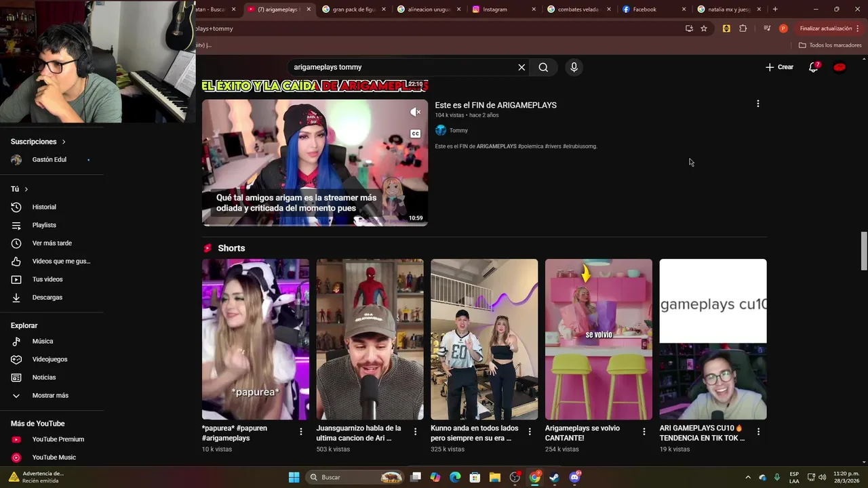
Task: Switch to gran pack de figuras tab
Action: [353, 9]
